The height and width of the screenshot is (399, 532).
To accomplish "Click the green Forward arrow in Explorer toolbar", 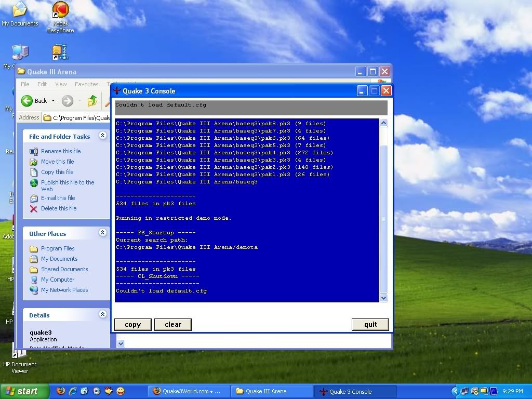I will (68, 101).
